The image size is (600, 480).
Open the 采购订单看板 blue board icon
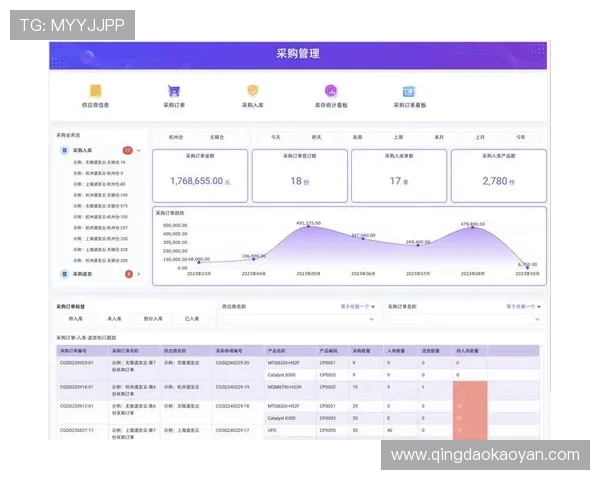(409, 91)
